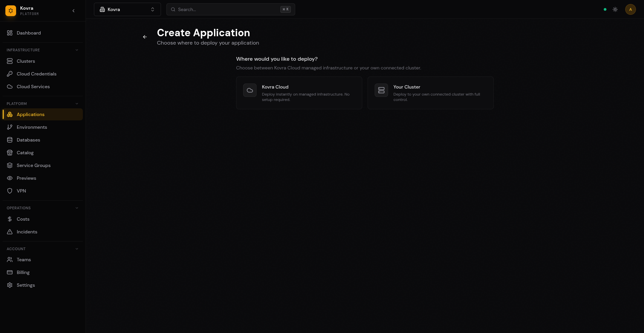Image resolution: width=644 pixels, height=333 pixels.
Task: Click the VPN shield icon
Action: (x=10, y=191)
